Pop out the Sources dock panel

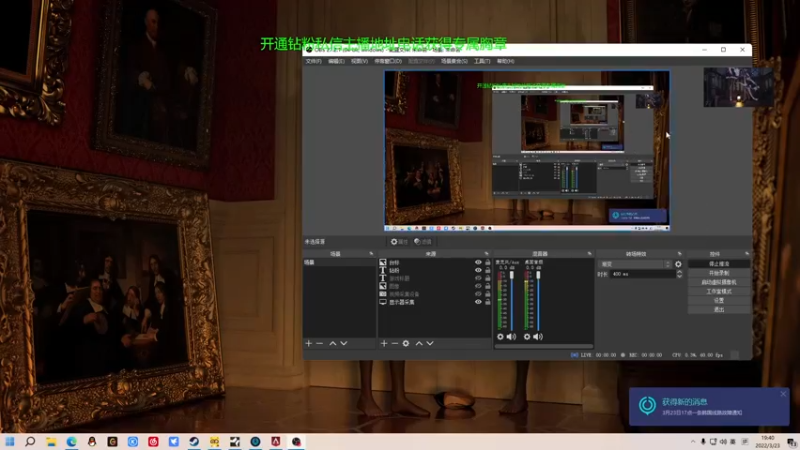pyautogui.click(x=486, y=254)
